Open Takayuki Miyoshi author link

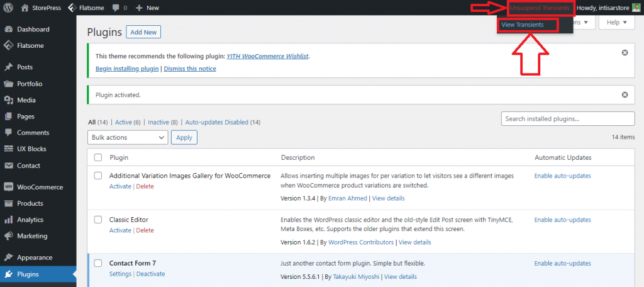[x=356, y=277]
